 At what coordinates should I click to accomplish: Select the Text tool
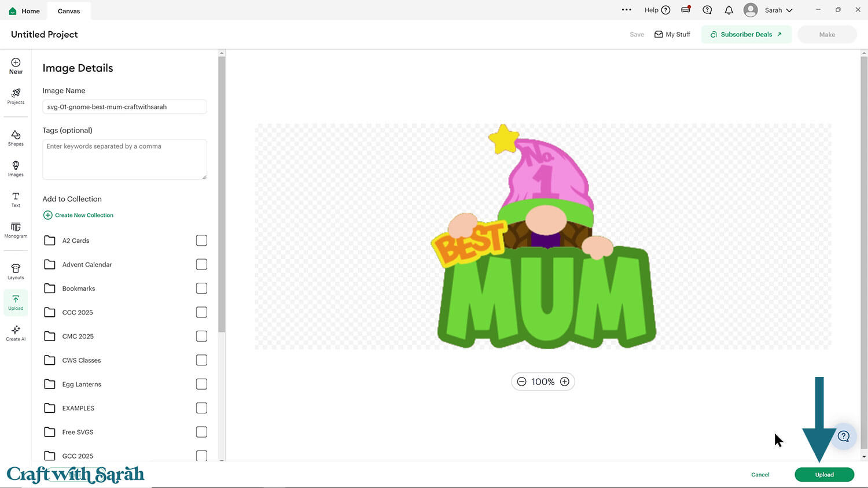pos(16,199)
